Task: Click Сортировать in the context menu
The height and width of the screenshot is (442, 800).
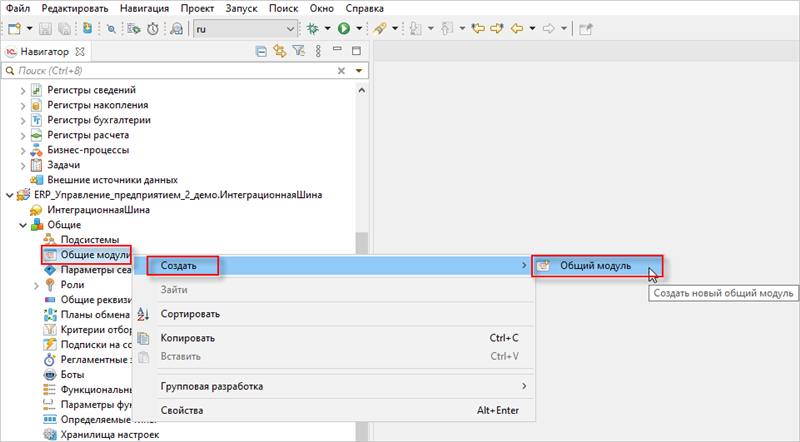Action: coord(190,314)
